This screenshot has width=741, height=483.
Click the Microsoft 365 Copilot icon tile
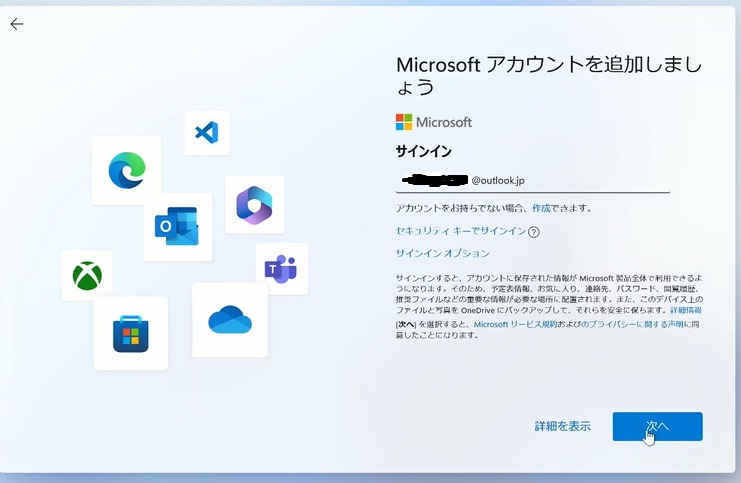click(x=254, y=205)
